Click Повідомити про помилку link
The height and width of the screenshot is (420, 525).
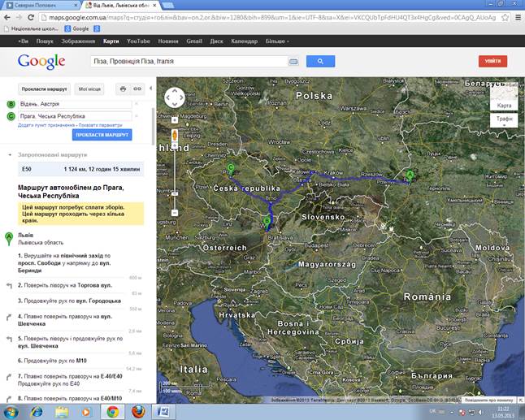click(x=489, y=400)
